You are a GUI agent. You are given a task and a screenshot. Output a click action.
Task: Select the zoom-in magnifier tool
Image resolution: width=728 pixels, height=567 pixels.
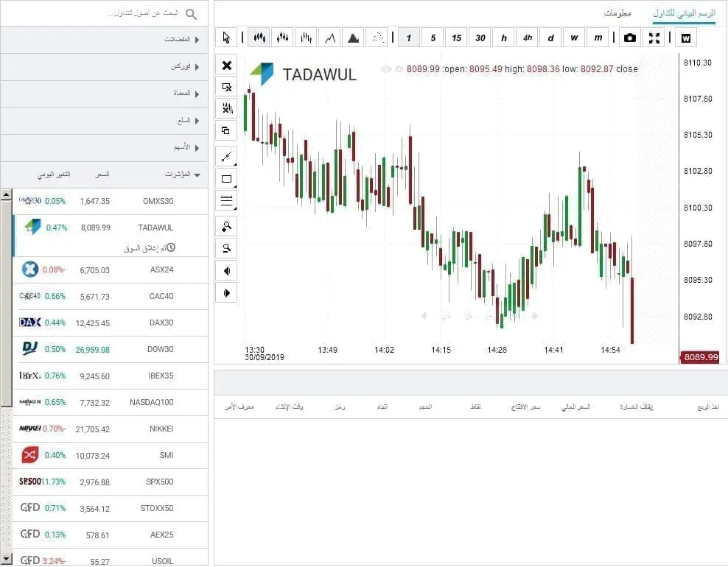[x=226, y=226]
